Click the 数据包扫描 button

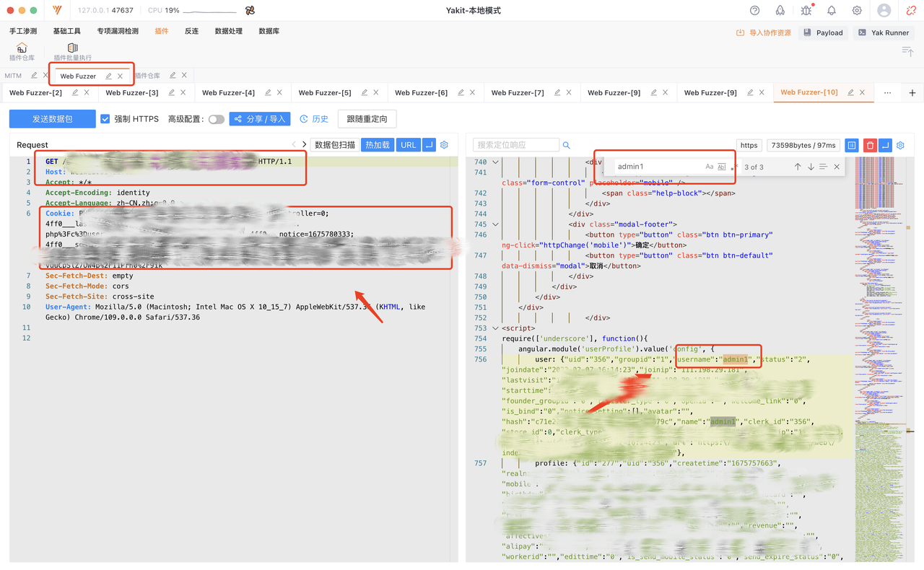point(335,145)
